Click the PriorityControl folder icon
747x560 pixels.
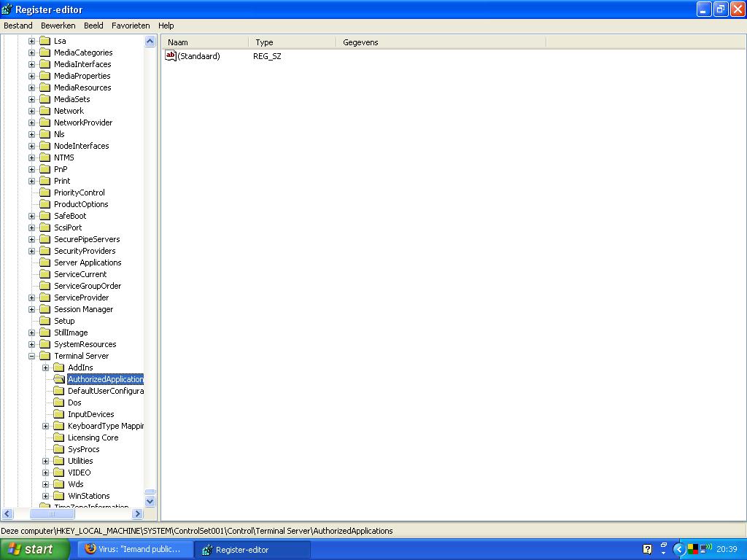point(44,192)
